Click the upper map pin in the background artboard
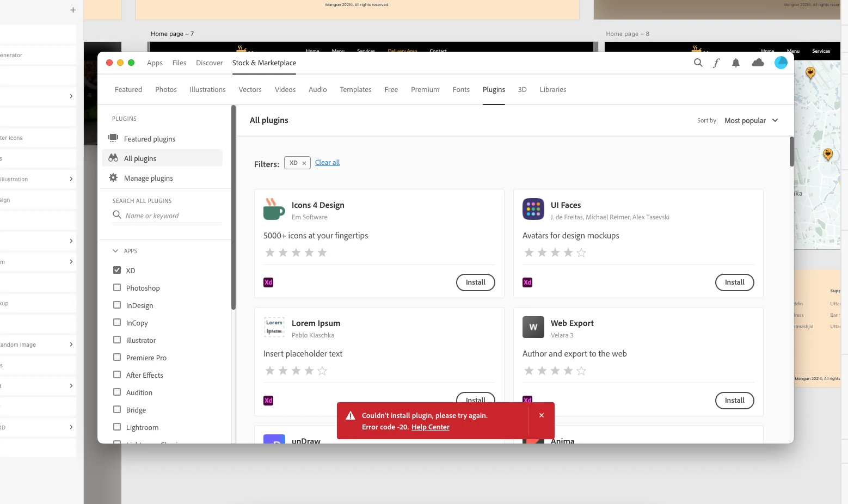Image resolution: width=848 pixels, height=504 pixels. (x=810, y=73)
